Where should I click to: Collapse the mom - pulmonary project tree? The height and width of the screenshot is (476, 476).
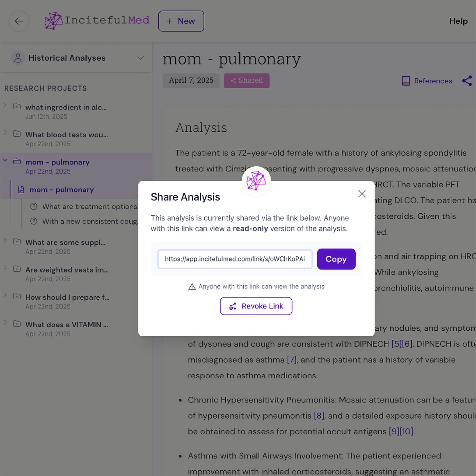click(x=5, y=160)
